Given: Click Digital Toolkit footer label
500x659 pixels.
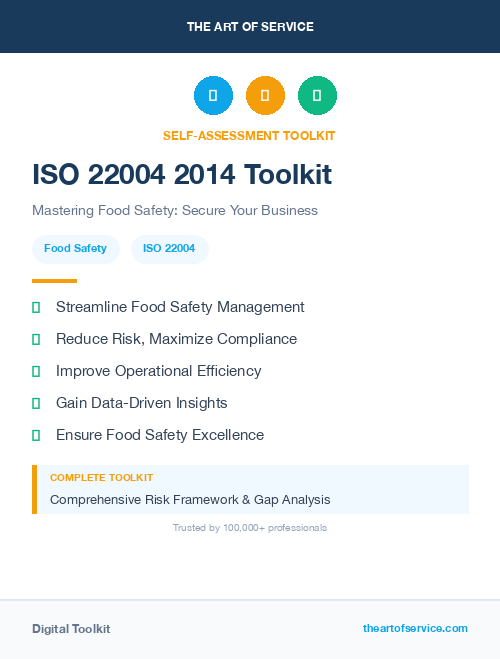Looking at the screenshot, I should (71, 629).
